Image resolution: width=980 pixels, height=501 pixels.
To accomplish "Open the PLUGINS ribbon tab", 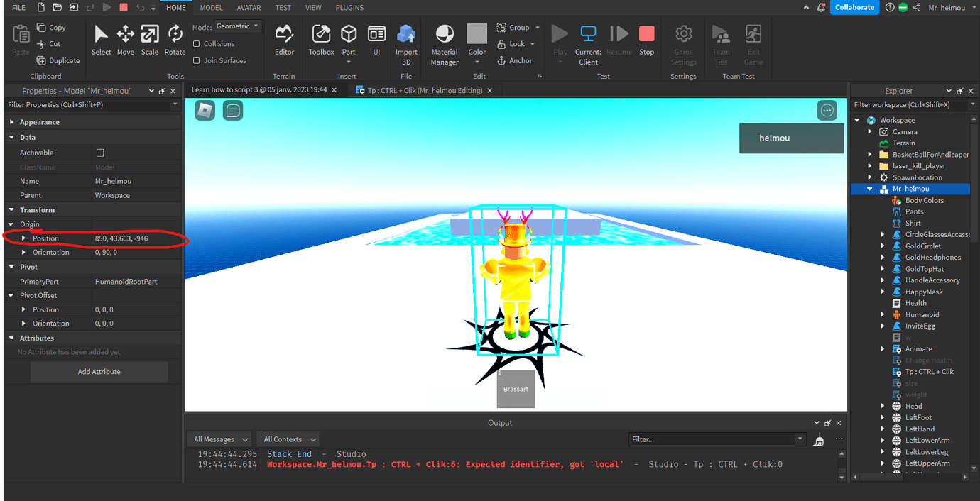I will point(349,8).
